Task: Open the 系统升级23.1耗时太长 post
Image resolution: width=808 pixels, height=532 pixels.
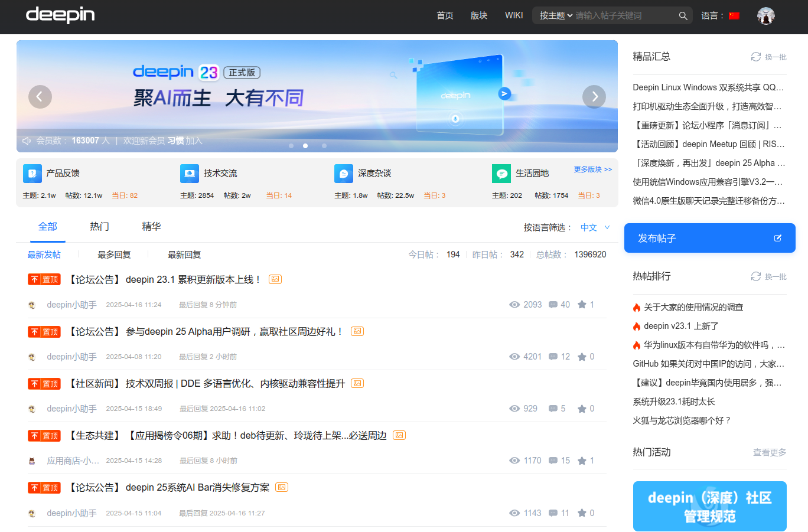Action: (x=674, y=402)
